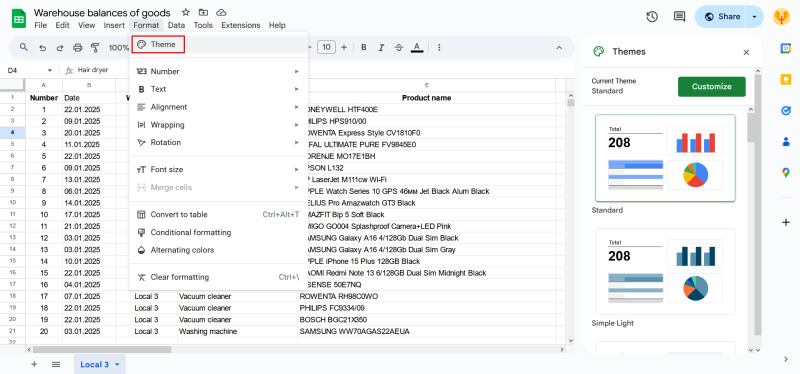
Task: Toggle bold formatting in toolbar
Action: 364,47
